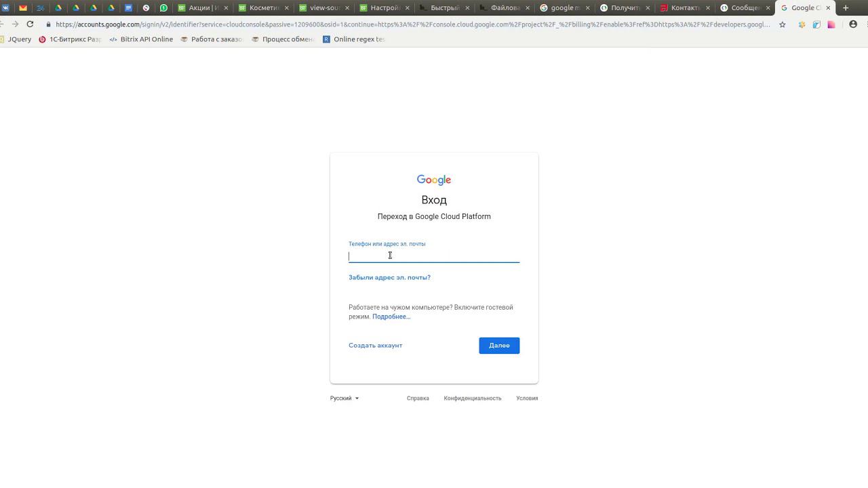
Task: Open the yellow flower extension icon
Action: coord(802,24)
